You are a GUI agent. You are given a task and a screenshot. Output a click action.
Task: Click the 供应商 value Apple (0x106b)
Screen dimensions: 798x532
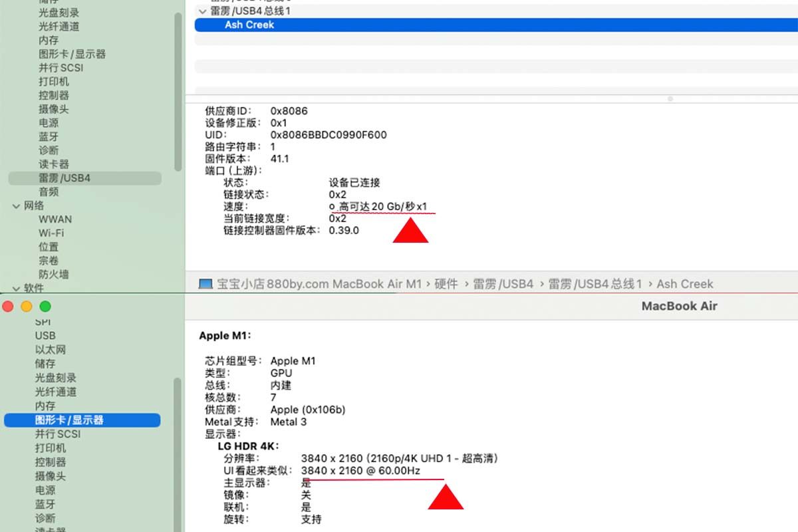308,410
